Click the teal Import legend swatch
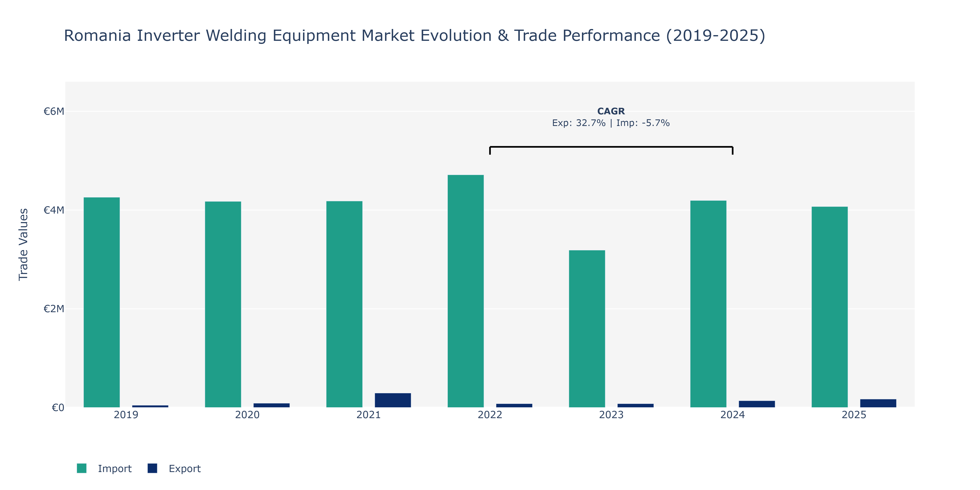This screenshot has width=980, height=490. (x=81, y=468)
